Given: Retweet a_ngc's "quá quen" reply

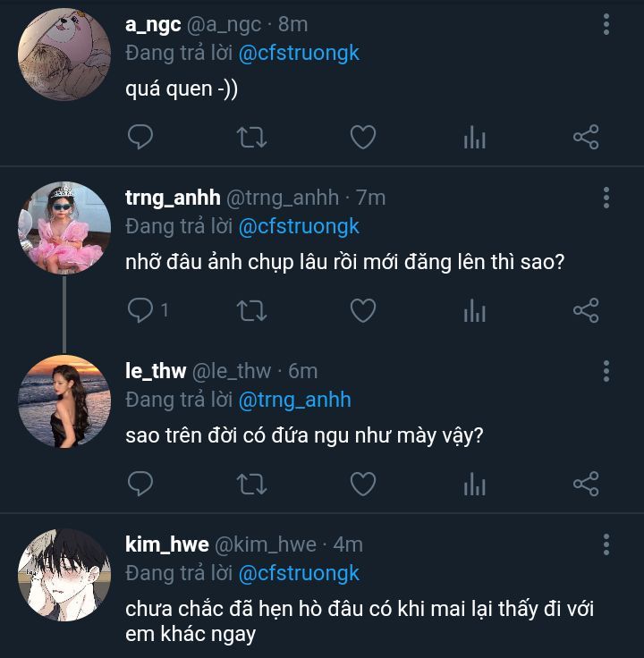Looking at the screenshot, I should [250, 137].
